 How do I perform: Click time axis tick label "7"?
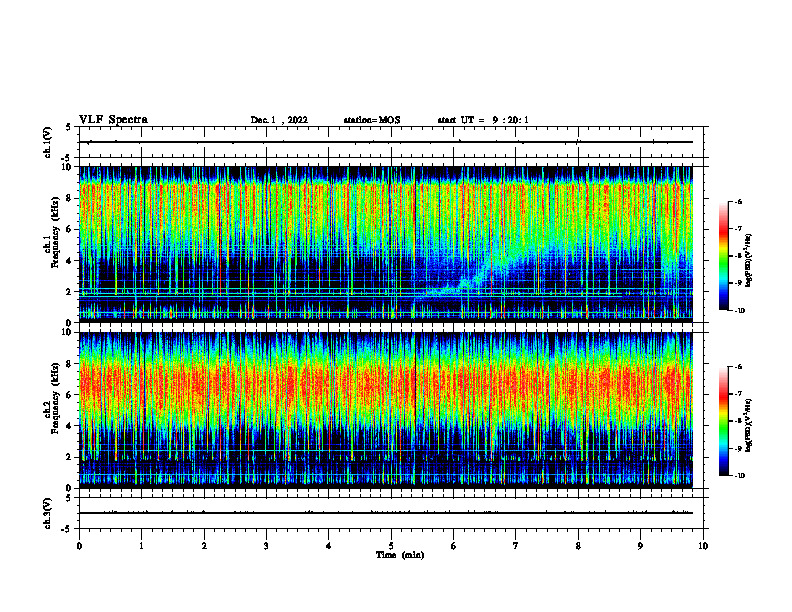(x=516, y=546)
